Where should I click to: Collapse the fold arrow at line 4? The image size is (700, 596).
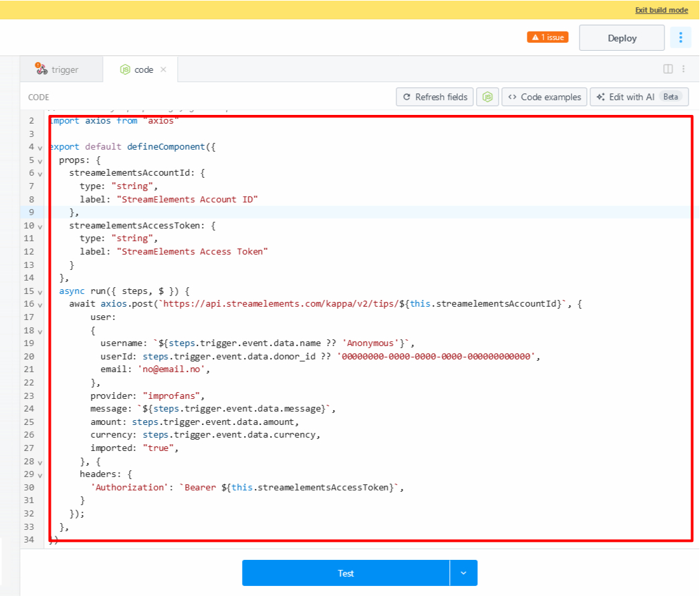click(39, 148)
